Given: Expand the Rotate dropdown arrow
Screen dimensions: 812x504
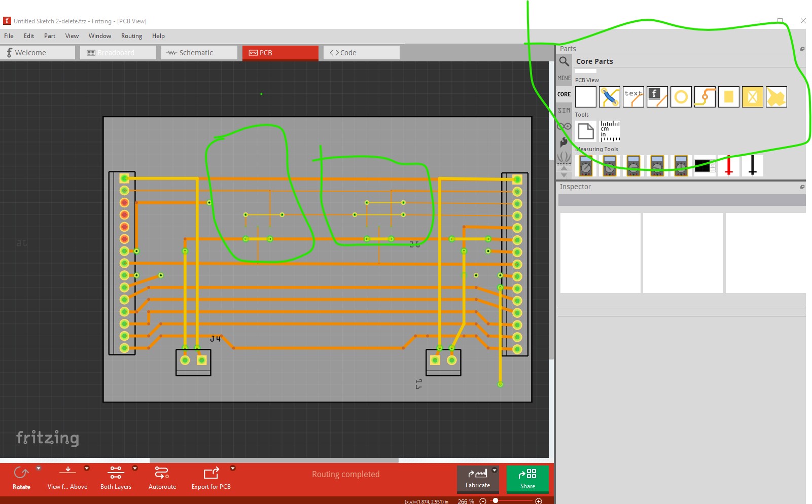Looking at the screenshot, I should [x=39, y=469].
